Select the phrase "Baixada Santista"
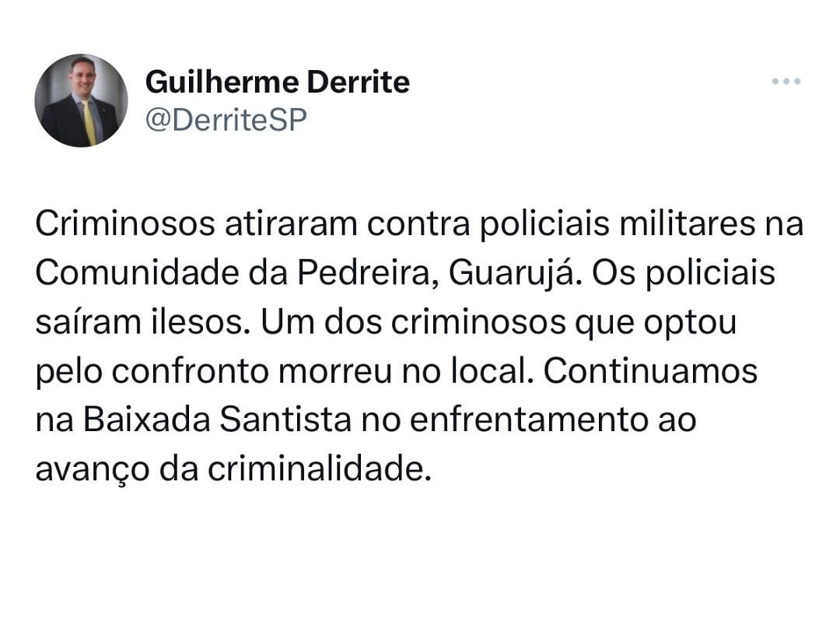840x642 pixels. pyautogui.click(x=217, y=419)
